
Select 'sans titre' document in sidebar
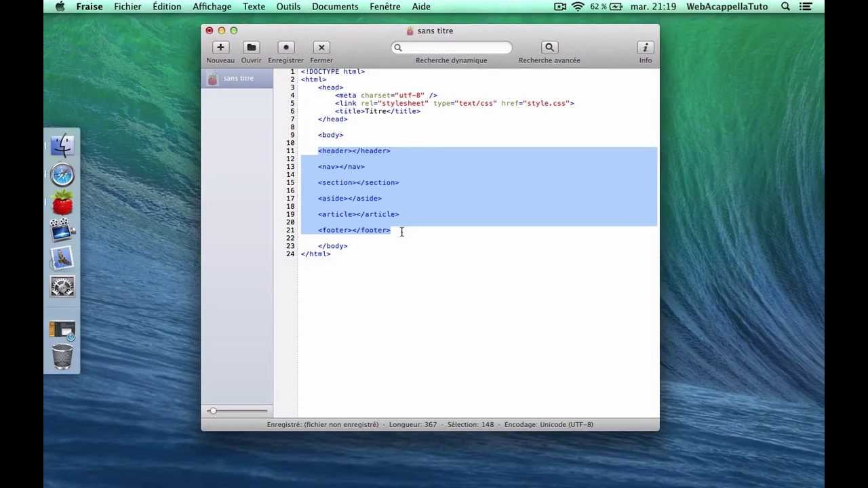(237, 79)
